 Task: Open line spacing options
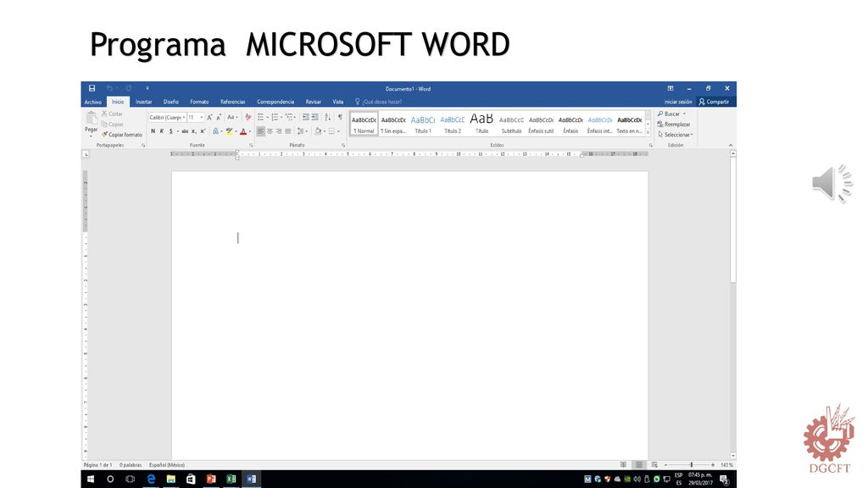point(302,131)
